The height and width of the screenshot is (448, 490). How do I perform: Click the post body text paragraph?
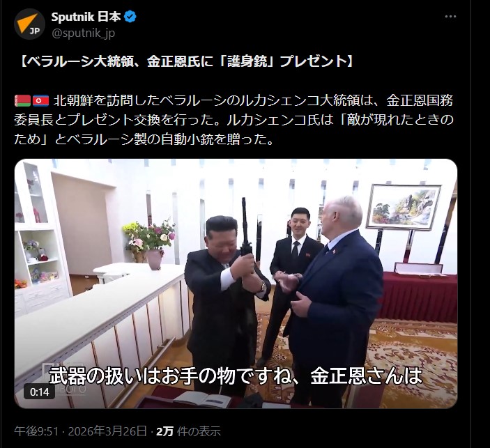coord(233,120)
